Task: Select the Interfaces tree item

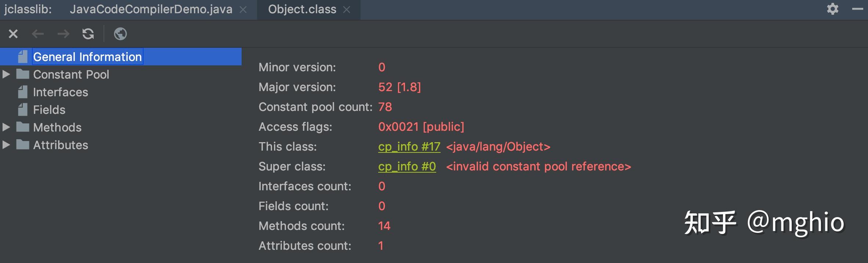Action: point(61,92)
